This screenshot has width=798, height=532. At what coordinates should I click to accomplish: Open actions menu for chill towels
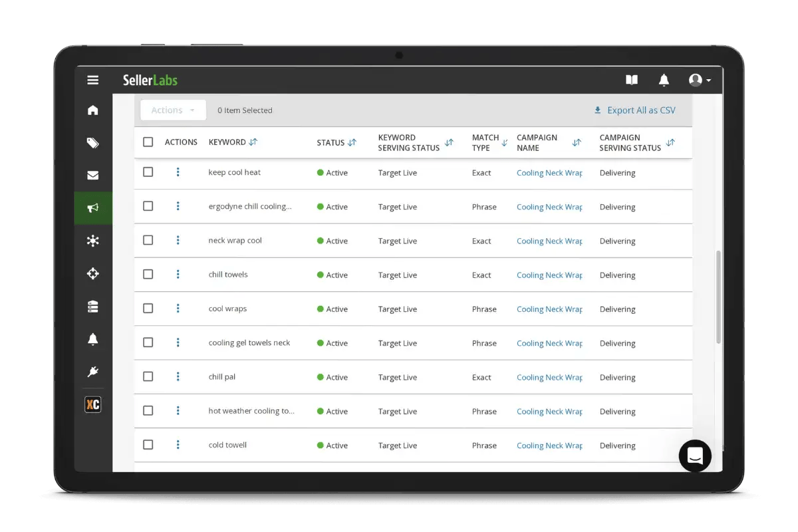click(178, 274)
